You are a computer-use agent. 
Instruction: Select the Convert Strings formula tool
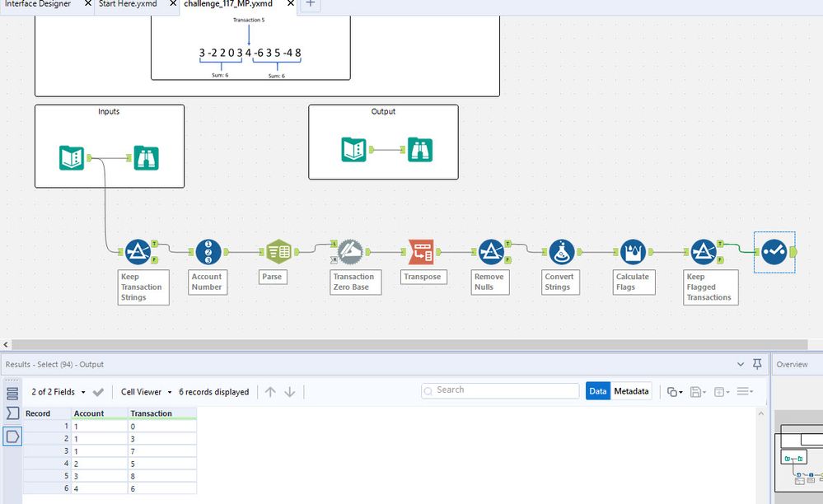click(562, 252)
